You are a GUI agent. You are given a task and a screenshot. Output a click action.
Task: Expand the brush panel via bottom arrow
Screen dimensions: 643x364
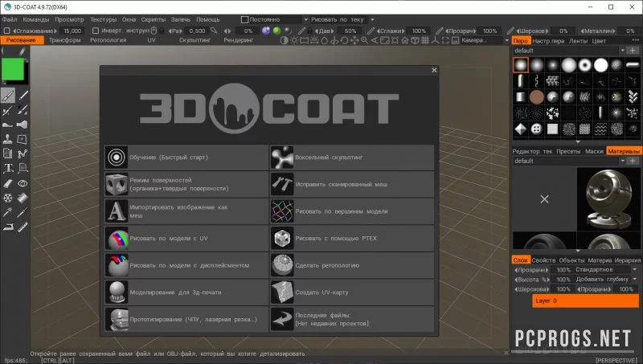pyautogui.click(x=578, y=142)
